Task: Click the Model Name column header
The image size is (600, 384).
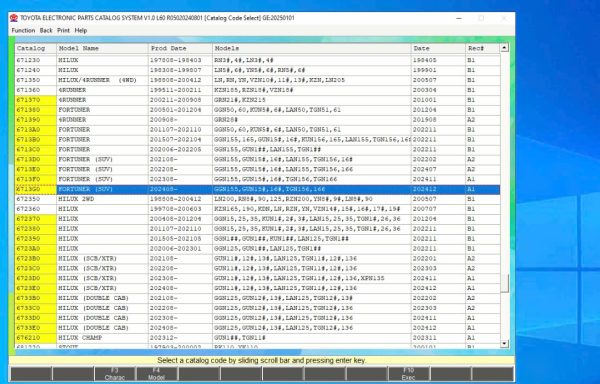Action: pyautogui.click(x=102, y=49)
